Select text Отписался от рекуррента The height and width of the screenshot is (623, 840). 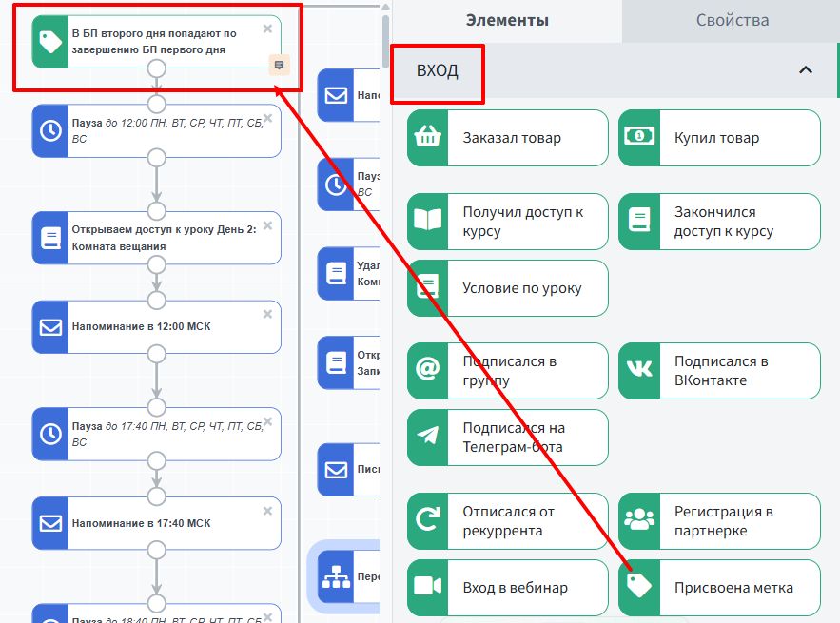click(508, 521)
